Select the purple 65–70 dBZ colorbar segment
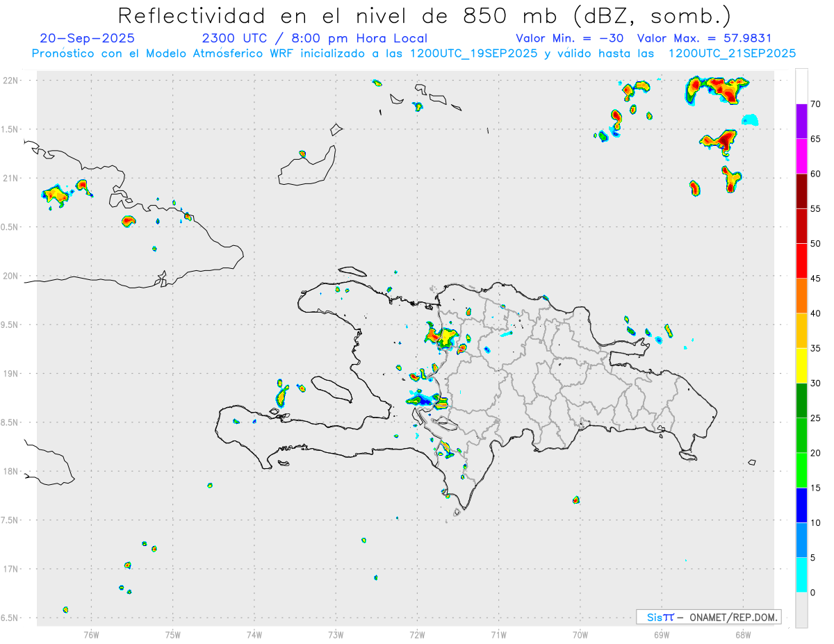This screenshot has width=834, height=644. coord(801,122)
